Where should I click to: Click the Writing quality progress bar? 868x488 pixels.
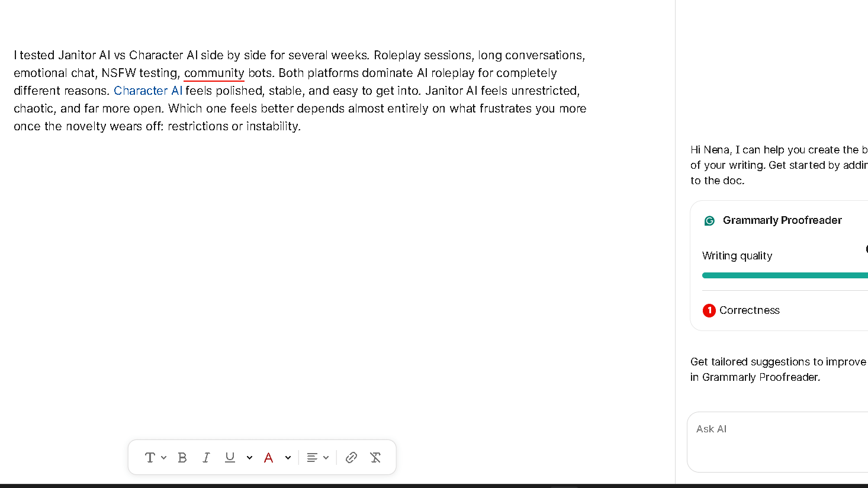pos(785,275)
